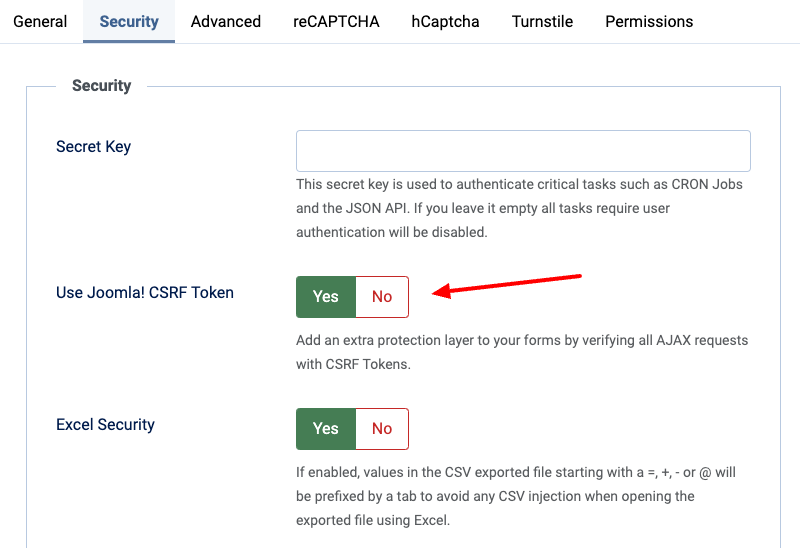Disable Joomla! CSRF Token with No
Image resolution: width=800 pixels, height=548 pixels.
[x=382, y=296]
